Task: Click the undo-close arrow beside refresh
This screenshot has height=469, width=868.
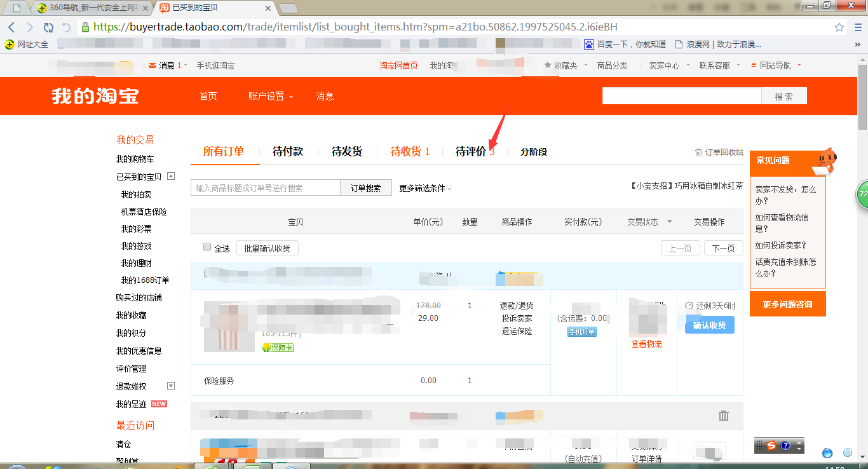Action: 66,27
